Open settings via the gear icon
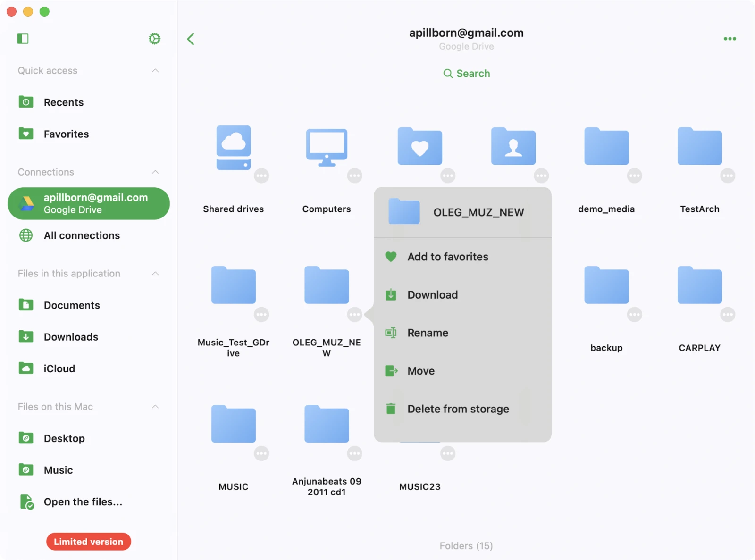Image resolution: width=755 pixels, height=560 pixels. pyautogui.click(x=154, y=39)
